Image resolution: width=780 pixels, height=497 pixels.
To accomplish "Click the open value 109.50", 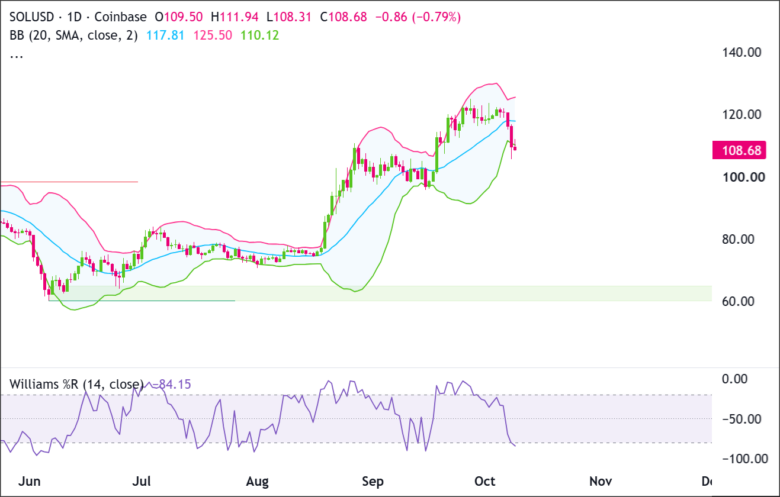I will click(x=183, y=17).
